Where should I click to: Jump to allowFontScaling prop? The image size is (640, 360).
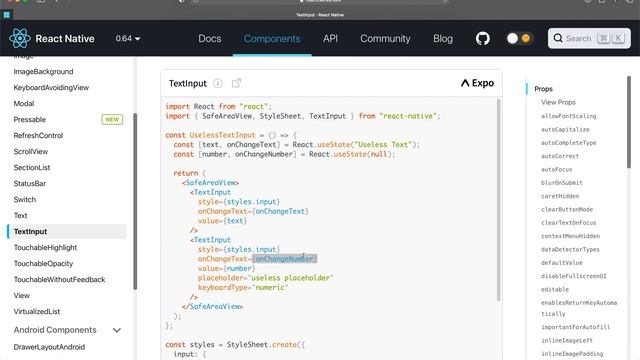pyautogui.click(x=569, y=116)
